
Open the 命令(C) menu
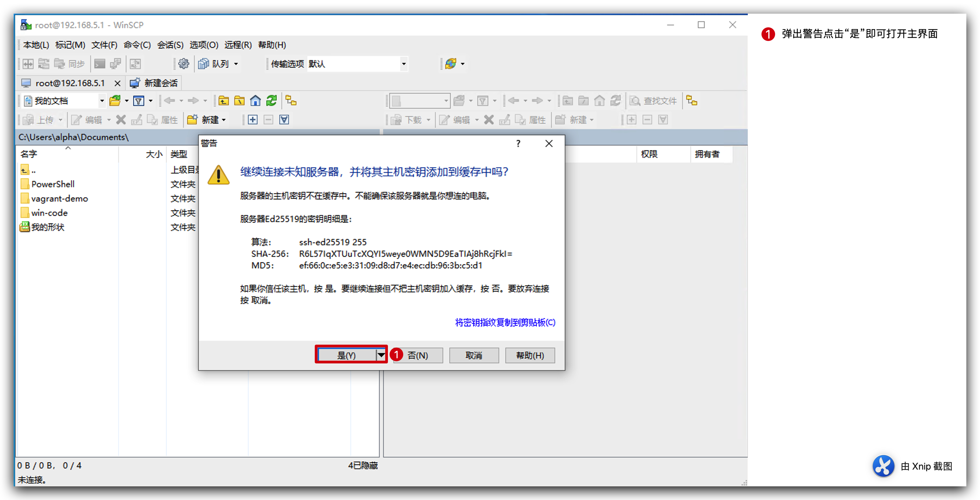pos(137,45)
